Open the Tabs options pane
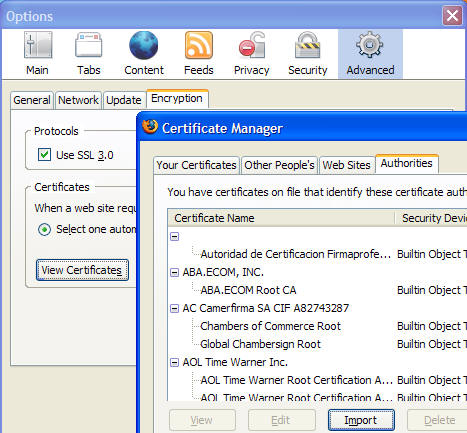Image resolution: width=467 pixels, height=433 pixels. (x=89, y=54)
